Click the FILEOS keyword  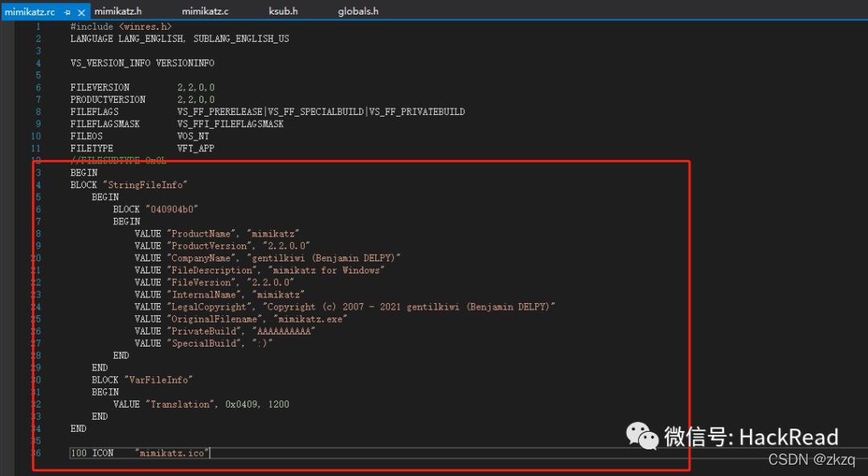(86, 137)
